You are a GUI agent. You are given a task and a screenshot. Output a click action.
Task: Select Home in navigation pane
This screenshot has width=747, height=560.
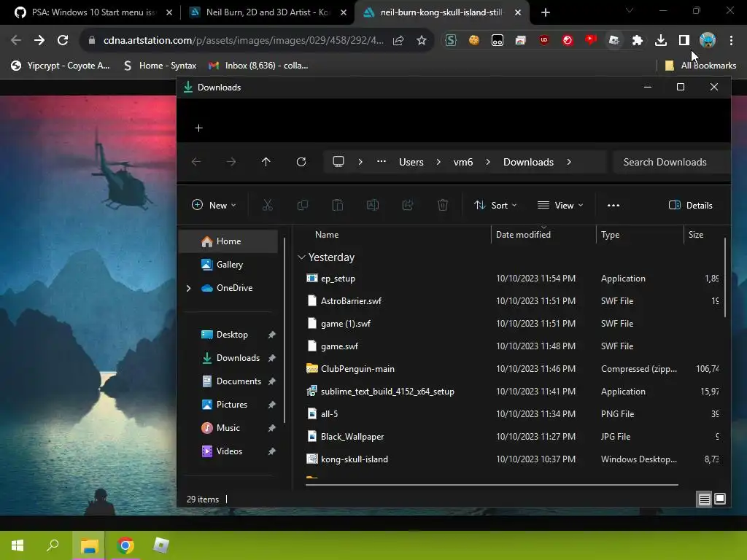[228, 241]
